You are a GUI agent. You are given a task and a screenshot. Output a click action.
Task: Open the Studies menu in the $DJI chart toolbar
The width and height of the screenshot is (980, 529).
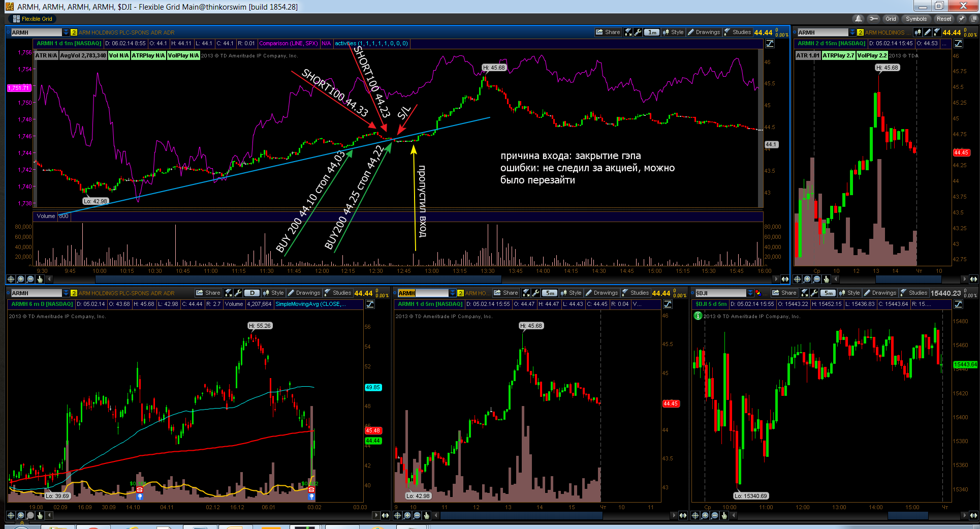click(914, 293)
